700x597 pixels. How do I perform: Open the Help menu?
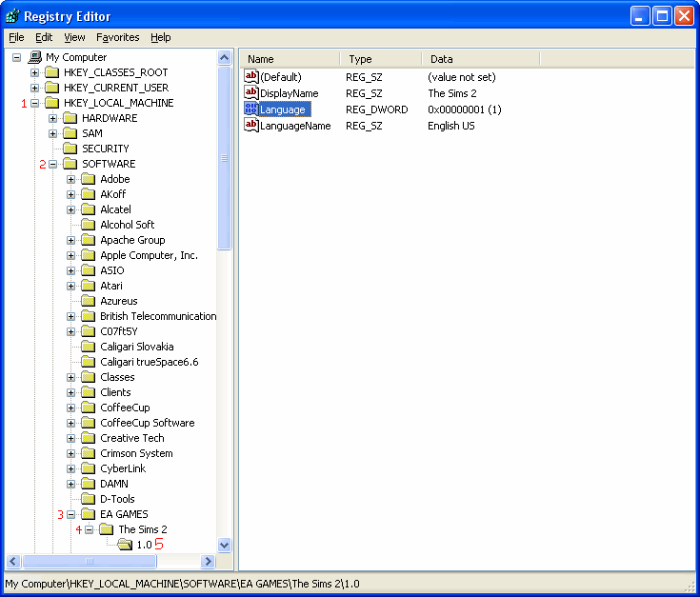[x=160, y=37]
